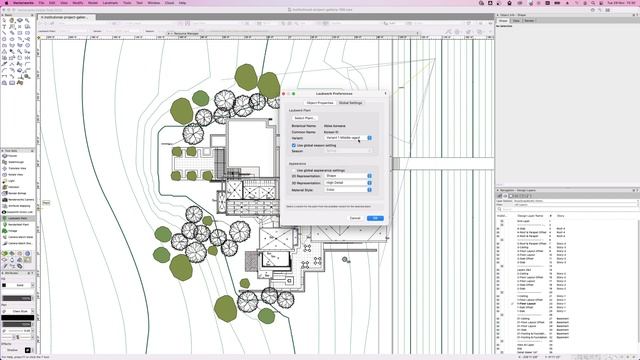Click the Select Plant button
Viewport: 640px width, 360px height.
tap(304, 118)
